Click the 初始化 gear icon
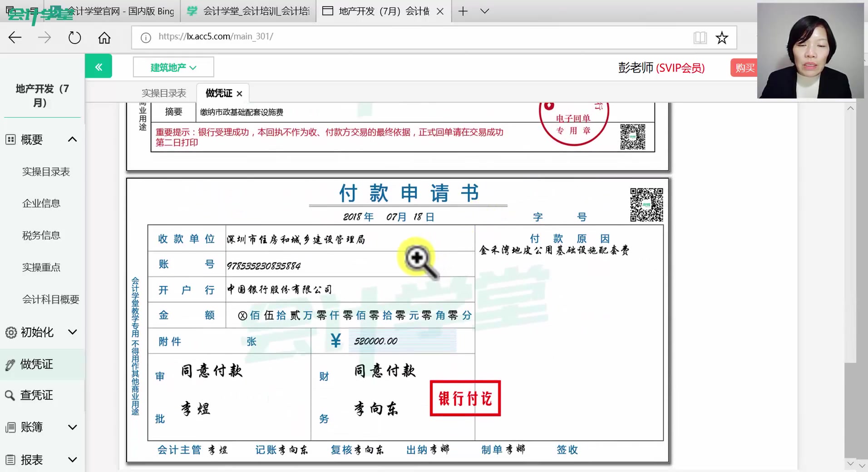The height and width of the screenshot is (472, 868). pyautogui.click(x=11, y=332)
